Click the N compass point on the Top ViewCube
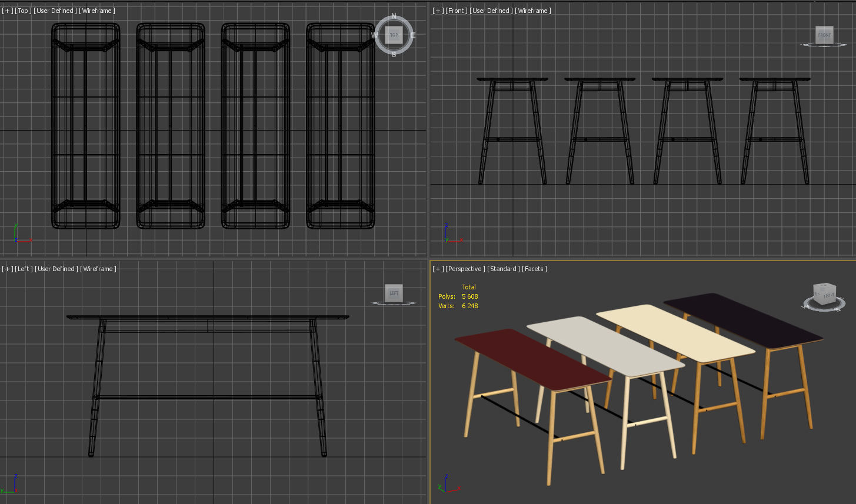The width and height of the screenshot is (856, 504). pyautogui.click(x=394, y=16)
